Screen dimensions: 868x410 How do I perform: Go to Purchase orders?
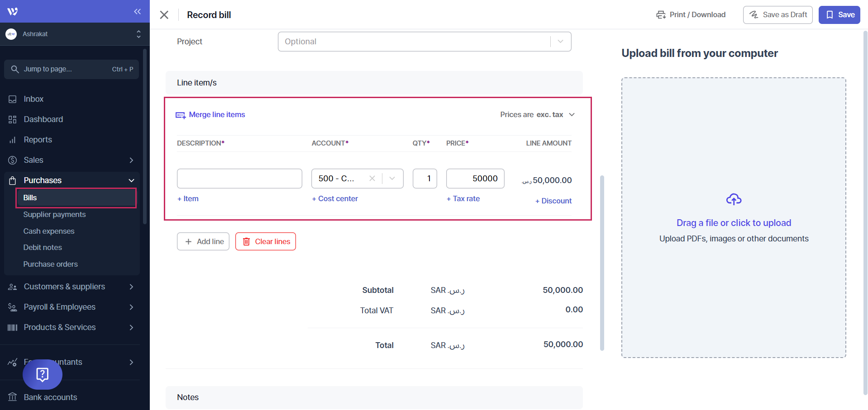50,264
